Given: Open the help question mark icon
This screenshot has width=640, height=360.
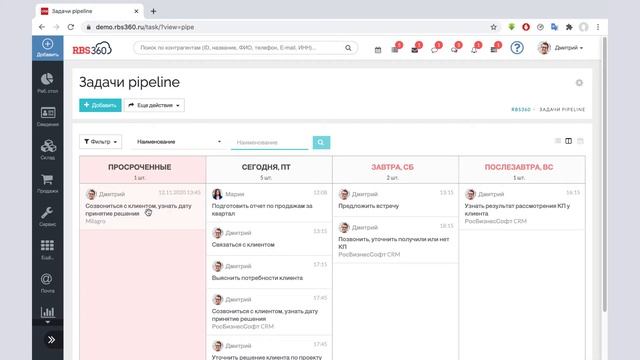Looking at the screenshot, I should pos(517,48).
